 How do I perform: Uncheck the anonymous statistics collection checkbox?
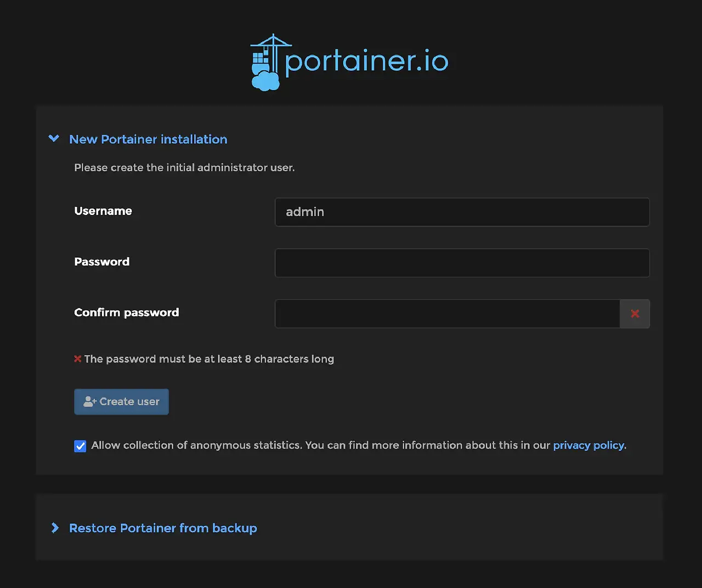[x=80, y=446]
